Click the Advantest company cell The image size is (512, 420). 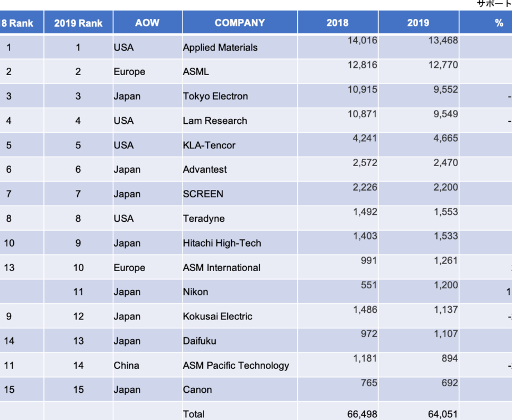tap(205, 169)
